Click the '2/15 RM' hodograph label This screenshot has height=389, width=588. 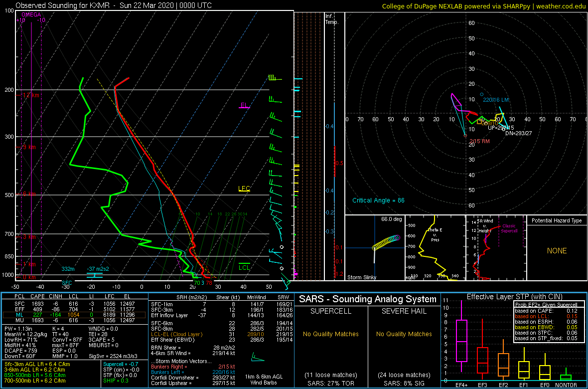480,141
